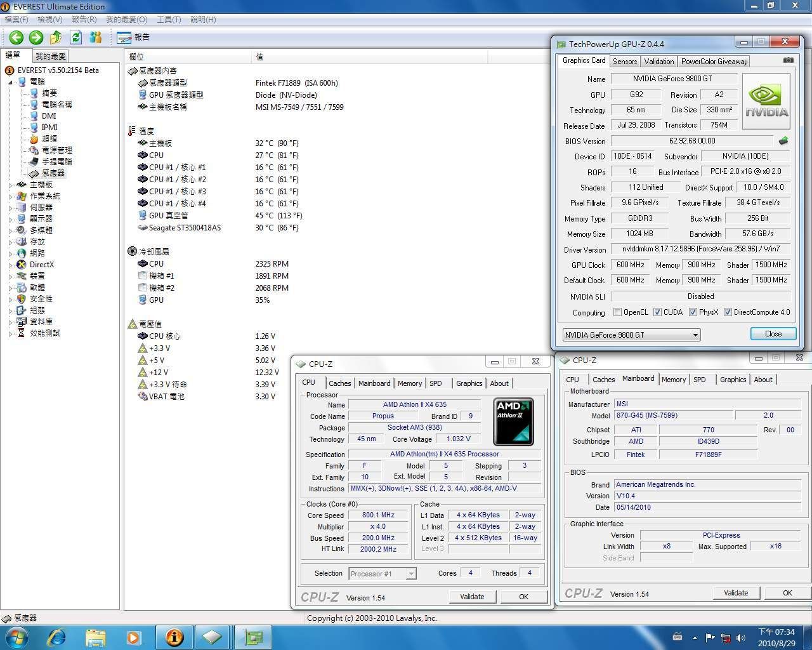Click Validate in left CPU-Z window
812x650 pixels.
click(472, 597)
